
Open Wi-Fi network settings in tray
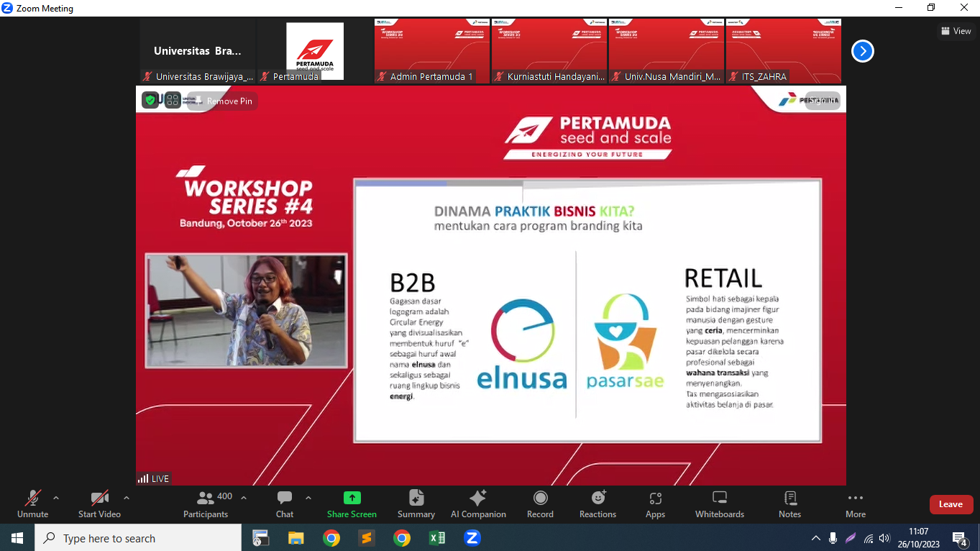click(x=869, y=538)
